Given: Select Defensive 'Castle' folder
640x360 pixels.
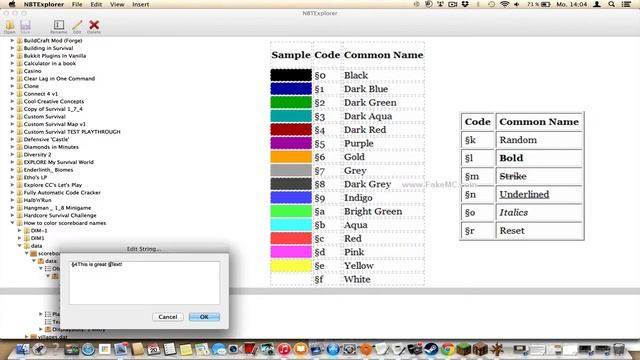Looking at the screenshot, I should coord(46,139).
